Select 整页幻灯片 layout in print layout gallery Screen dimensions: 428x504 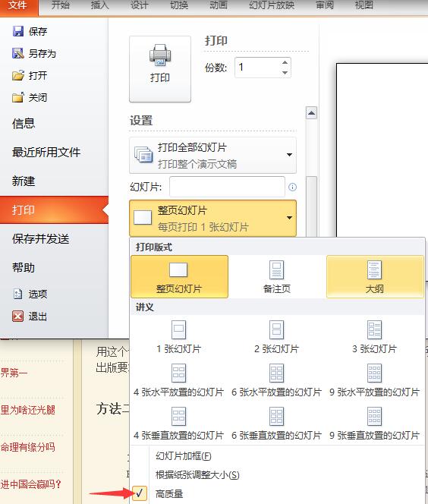179,276
